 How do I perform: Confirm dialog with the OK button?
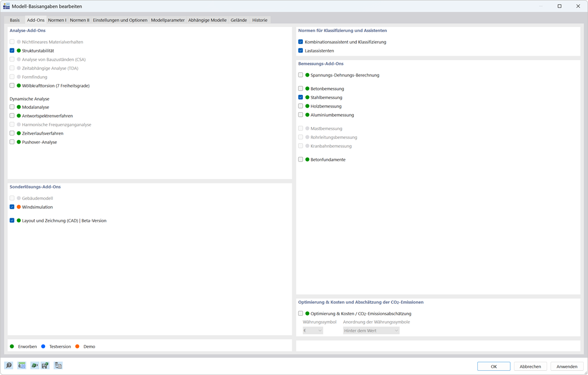coord(493,366)
